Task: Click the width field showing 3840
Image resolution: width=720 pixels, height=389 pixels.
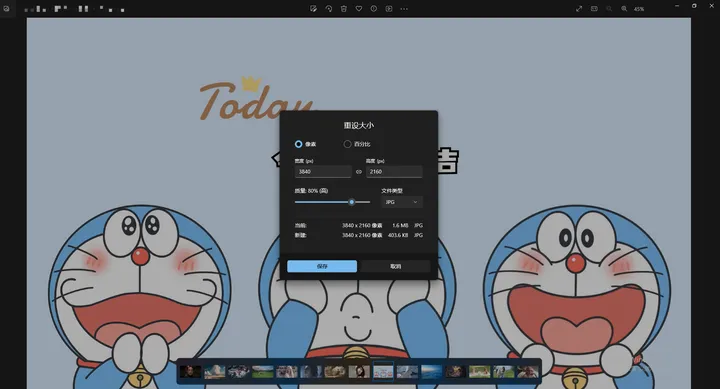Action: coord(323,172)
